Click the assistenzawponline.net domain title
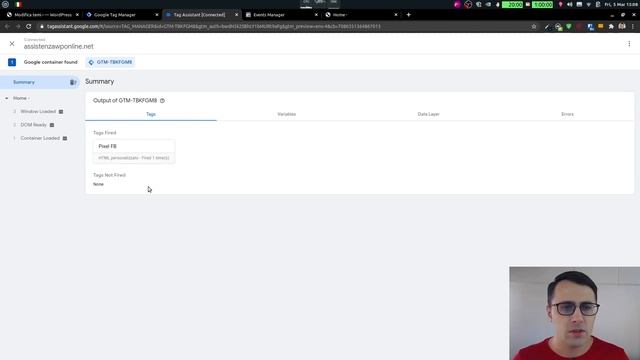640x360 pixels. (58, 47)
